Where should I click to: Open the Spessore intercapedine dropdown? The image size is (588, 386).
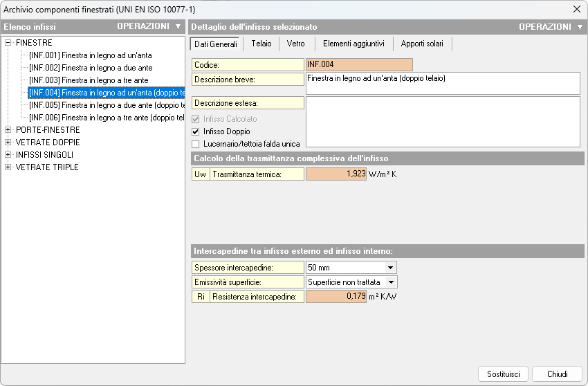click(390, 268)
